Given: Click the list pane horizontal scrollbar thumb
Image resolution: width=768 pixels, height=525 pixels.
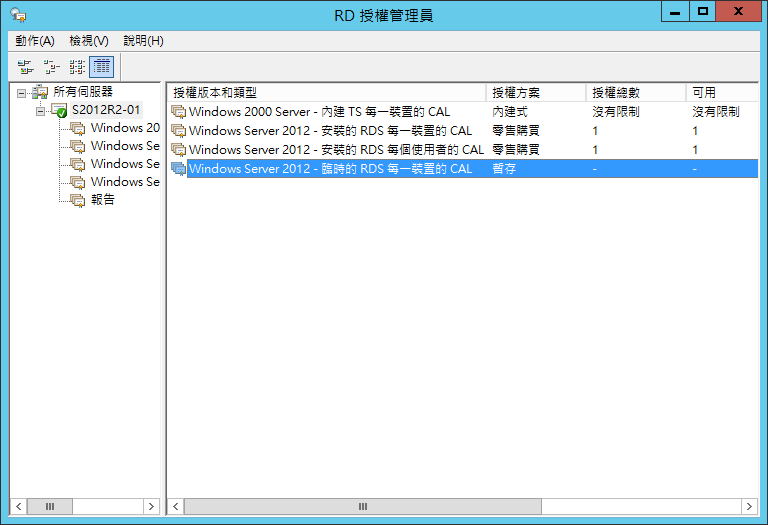Looking at the screenshot, I should (363, 506).
